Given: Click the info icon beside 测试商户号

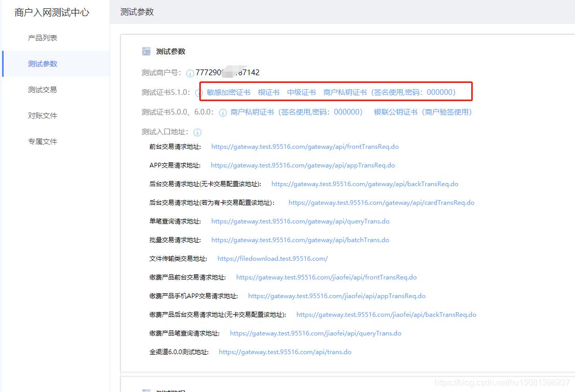Looking at the screenshot, I should pos(189,73).
